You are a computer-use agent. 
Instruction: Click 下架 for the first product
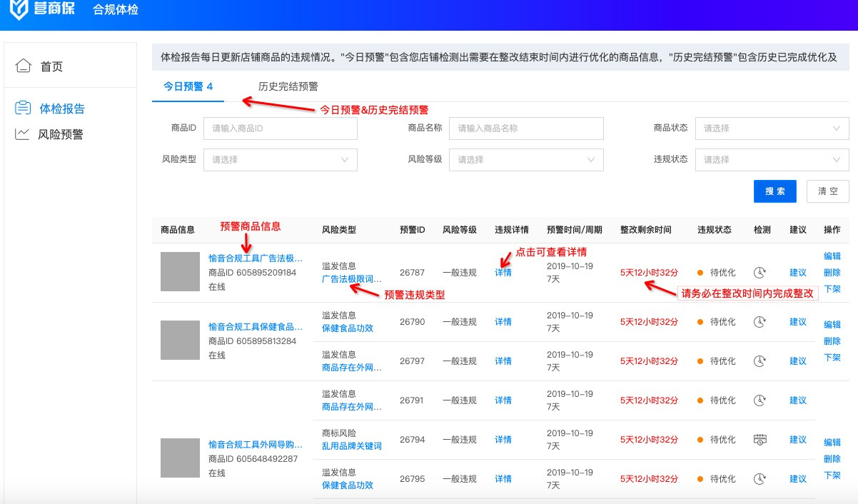coord(832,289)
